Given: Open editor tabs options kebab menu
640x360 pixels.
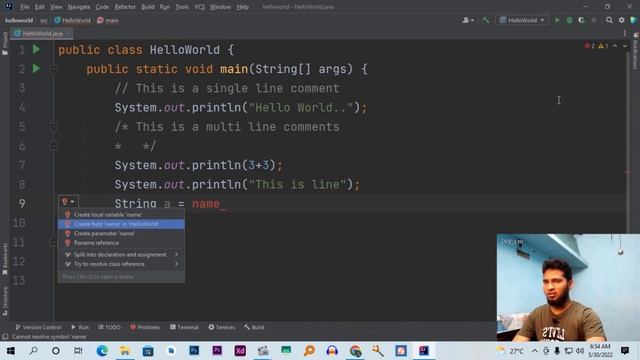Looking at the screenshot, I should pyautogui.click(x=624, y=33).
